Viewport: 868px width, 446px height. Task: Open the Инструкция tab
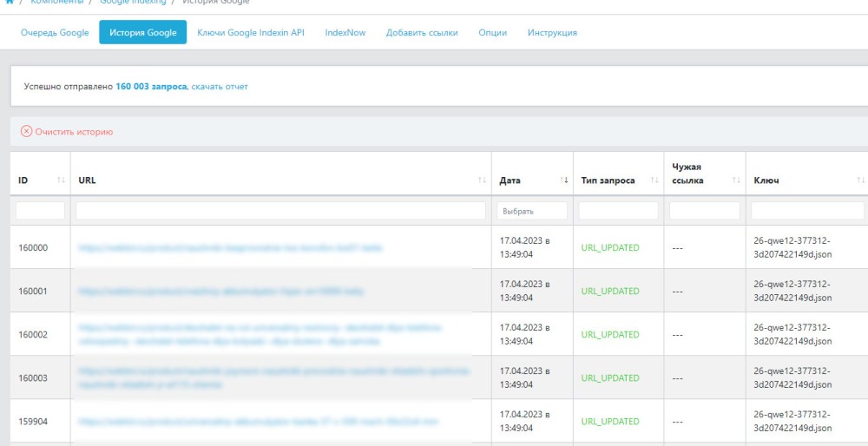(552, 33)
